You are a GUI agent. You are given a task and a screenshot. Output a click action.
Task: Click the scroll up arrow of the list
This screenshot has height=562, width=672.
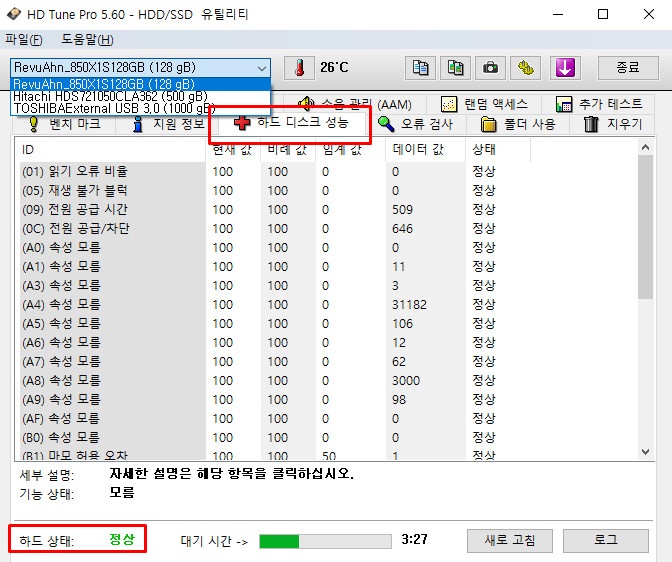645,147
